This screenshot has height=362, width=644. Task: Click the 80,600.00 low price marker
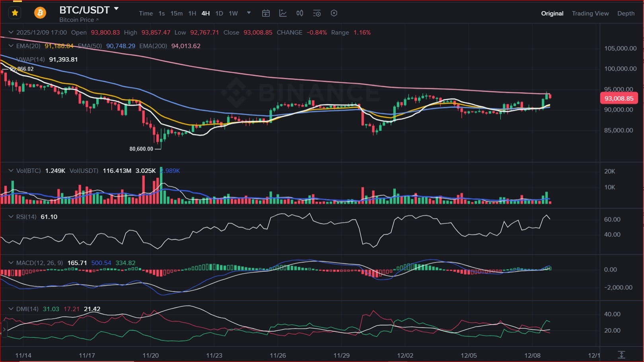click(x=141, y=149)
